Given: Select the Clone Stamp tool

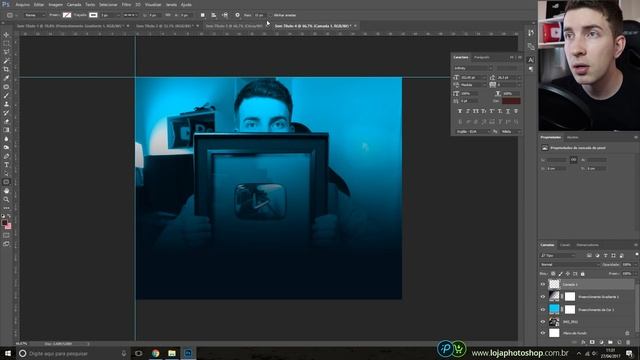Looking at the screenshot, I should coord(6,104).
